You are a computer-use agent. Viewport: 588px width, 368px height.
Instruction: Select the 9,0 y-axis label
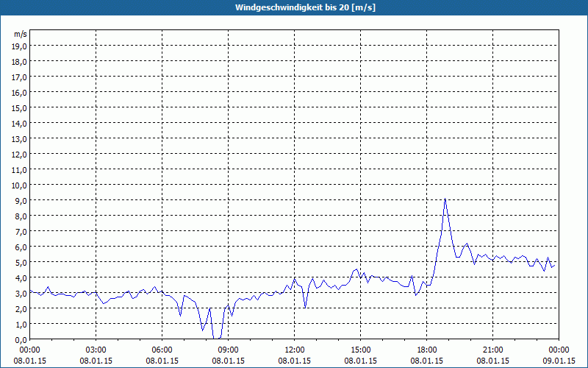21,200
